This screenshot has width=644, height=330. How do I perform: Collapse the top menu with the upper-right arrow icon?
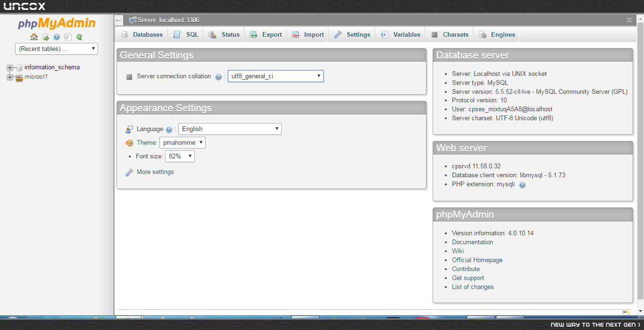pyautogui.click(x=629, y=20)
